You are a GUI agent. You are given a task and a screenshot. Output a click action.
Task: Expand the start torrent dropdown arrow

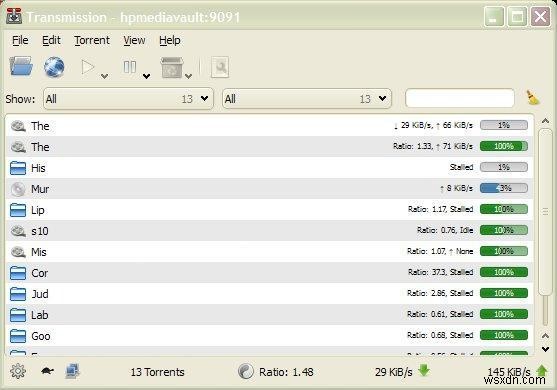pos(104,76)
